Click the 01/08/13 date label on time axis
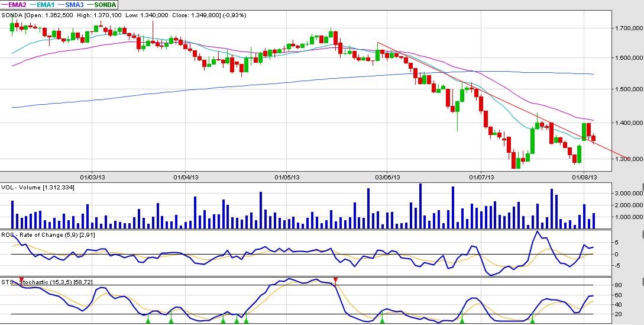This screenshot has width=644, height=325. tap(583, 176)
